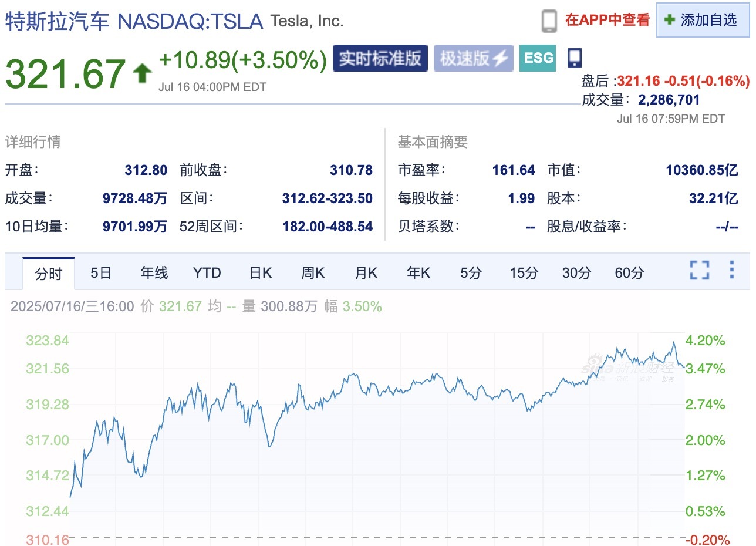
Task: Click the phone icon beside 在APP中查看
Action: point(549,21)
